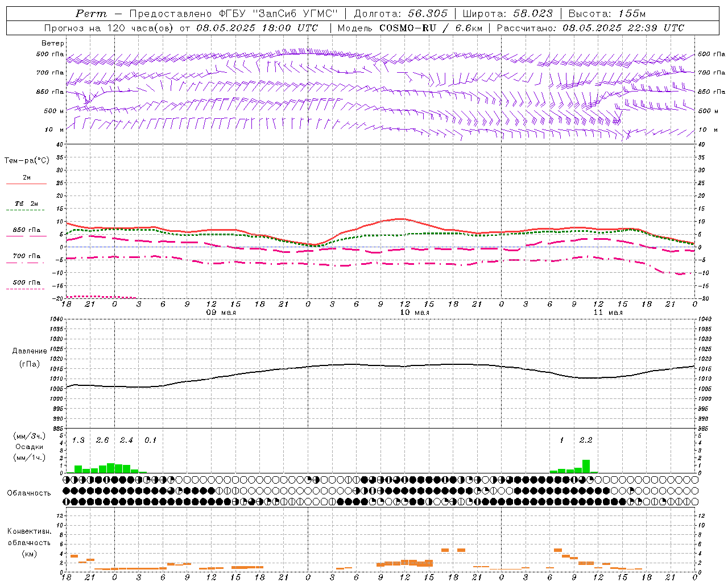Image resolution: width=728 pixels, height=582 pixels.
Task: Click the "(км)" unit under convective cloudiness
Action: 29,554
